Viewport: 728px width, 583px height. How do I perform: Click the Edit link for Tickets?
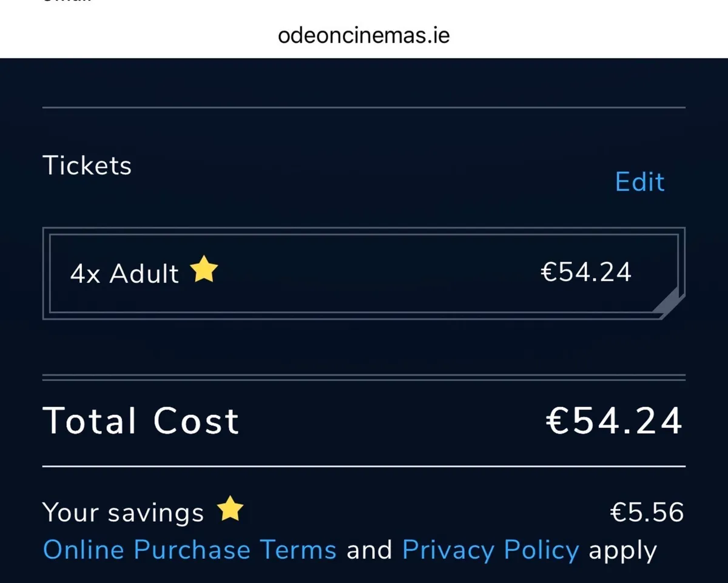point(639,181)
